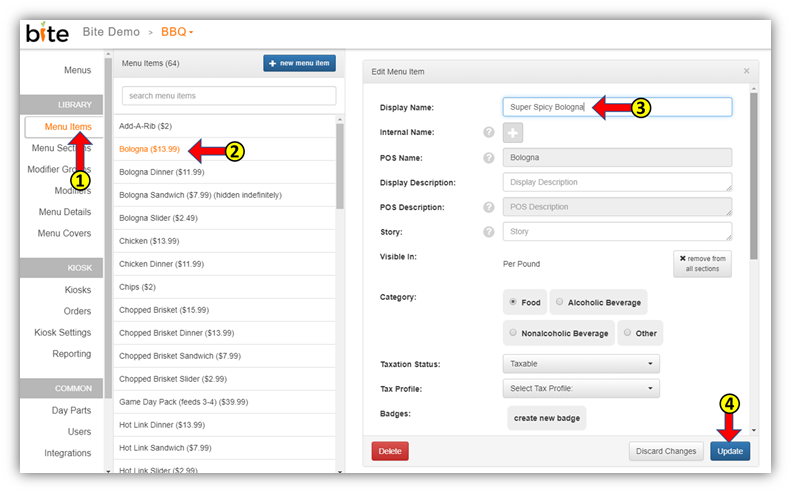Open the BBQ menu dropdown
This screenshot has height=493, width=791.
pyautogui.click(x=177, y=32)
